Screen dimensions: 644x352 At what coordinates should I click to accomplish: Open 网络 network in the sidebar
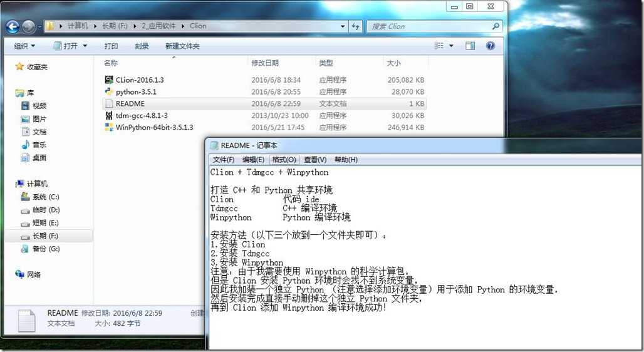34,274
